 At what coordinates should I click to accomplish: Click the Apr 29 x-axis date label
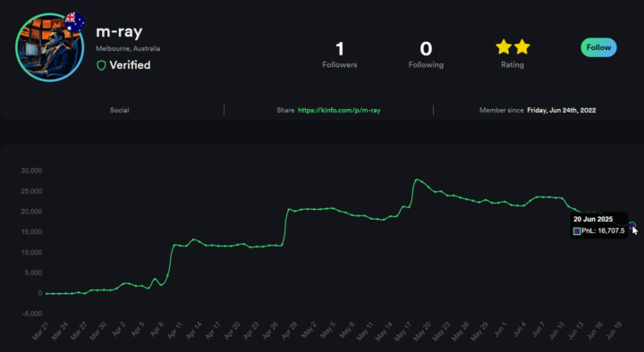(x=291, y=331)
